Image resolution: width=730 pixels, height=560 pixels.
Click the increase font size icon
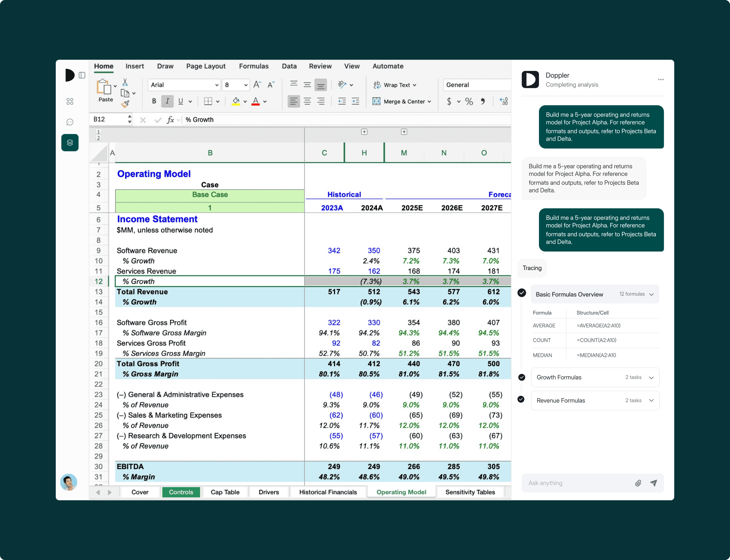pyautogui.click(x=257, y=85)
